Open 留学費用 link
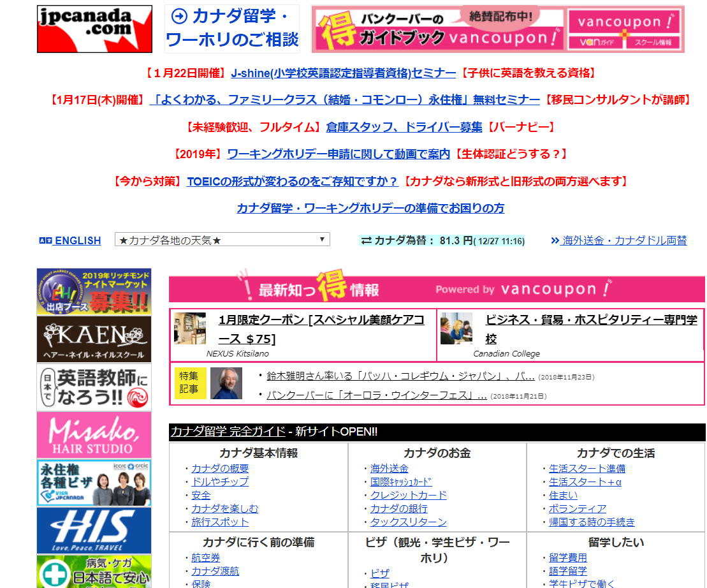This screenshot has height=588, width=707. 568,558
